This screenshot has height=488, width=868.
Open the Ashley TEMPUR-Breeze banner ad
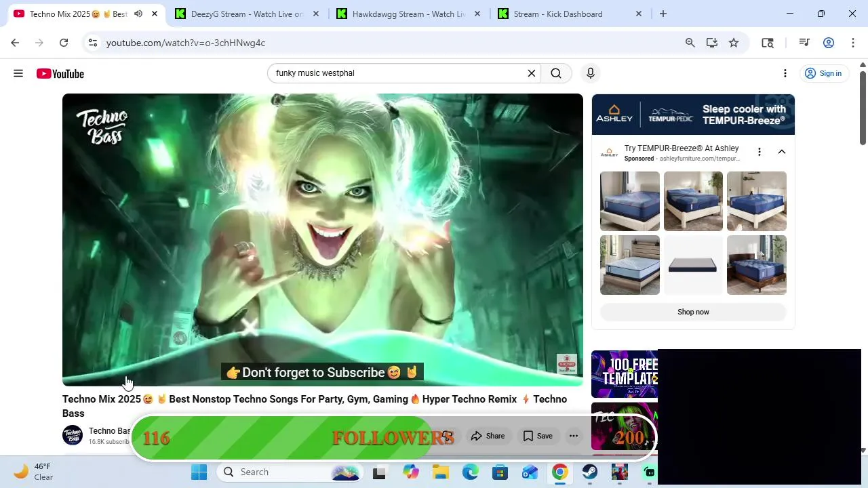(x=693, y=115)
